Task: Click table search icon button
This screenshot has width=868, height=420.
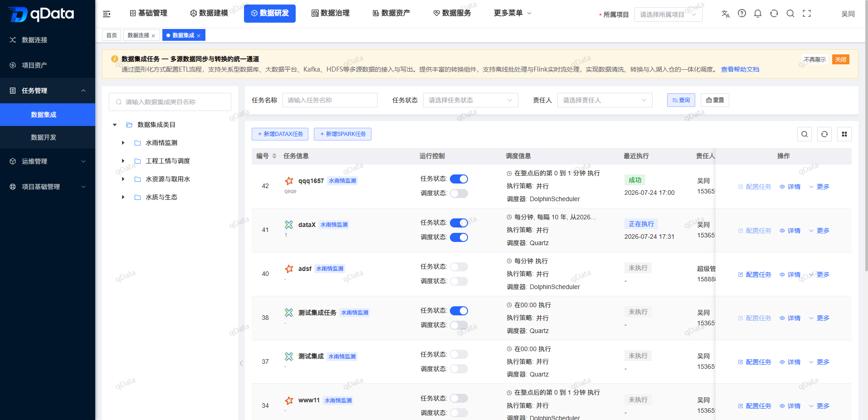Action: tap(805, 134)
